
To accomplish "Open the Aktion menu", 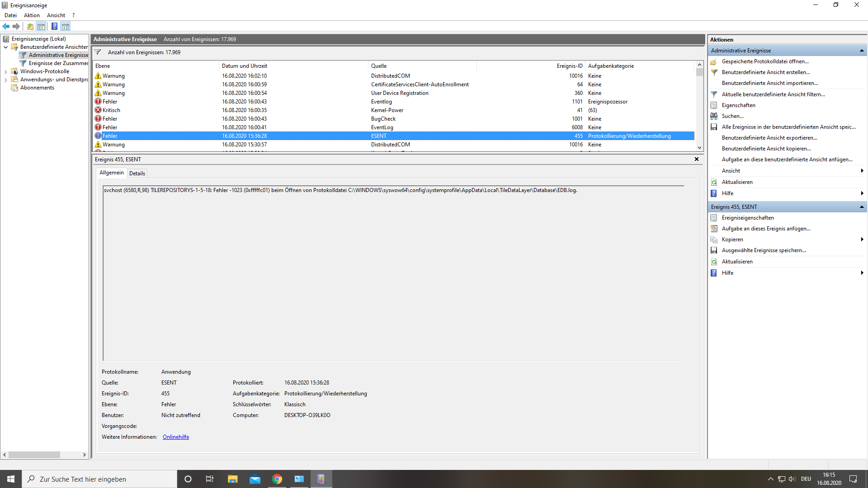I will (x=32, y=15).
